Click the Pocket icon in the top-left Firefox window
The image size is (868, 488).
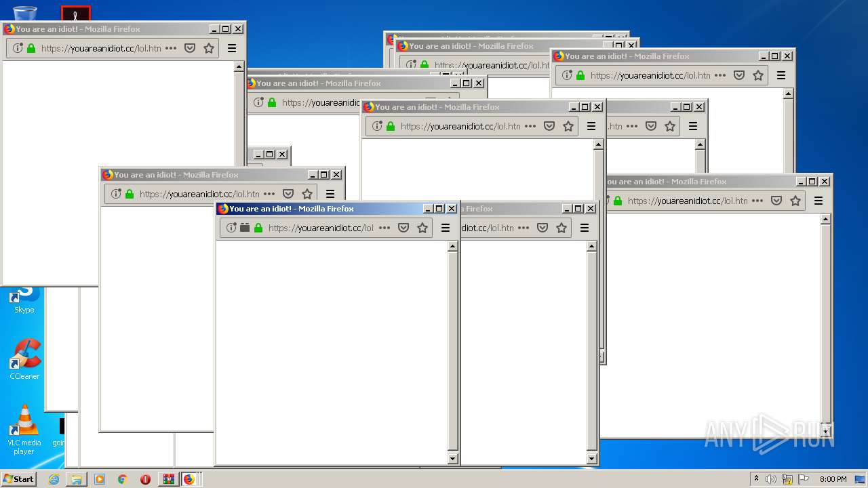pyautogui.click(x=190, y=48)
